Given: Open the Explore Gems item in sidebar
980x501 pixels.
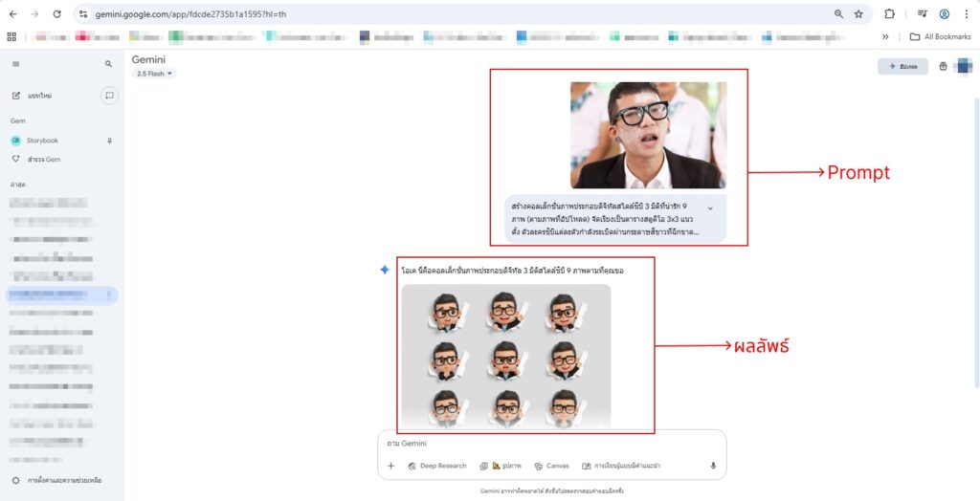Looking at the screenshot, I should click(43, 159).
